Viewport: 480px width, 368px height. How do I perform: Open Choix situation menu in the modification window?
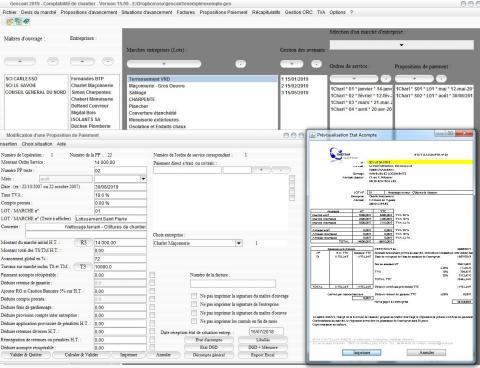tap(37, 144)
